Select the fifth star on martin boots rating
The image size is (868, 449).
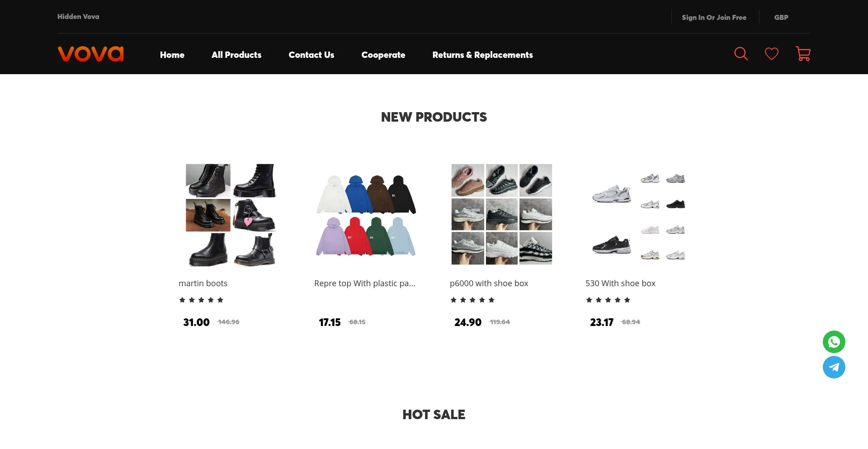[x=221, y=299]
